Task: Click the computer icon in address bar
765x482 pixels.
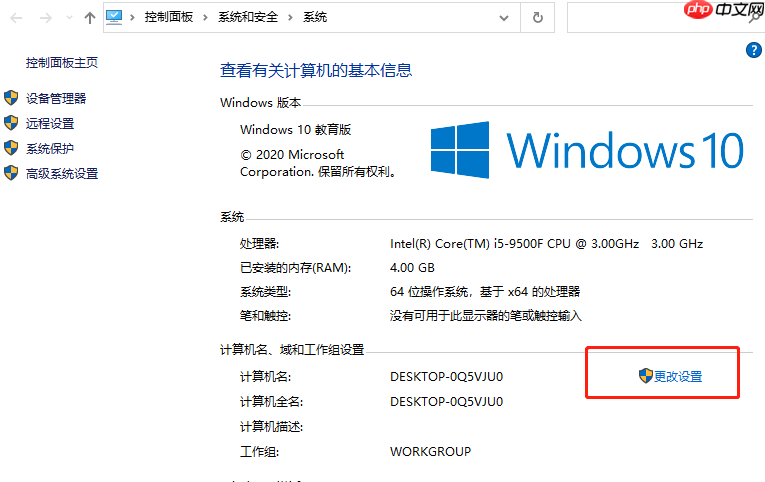Action: pyautogui.click(x=114, y=17)
